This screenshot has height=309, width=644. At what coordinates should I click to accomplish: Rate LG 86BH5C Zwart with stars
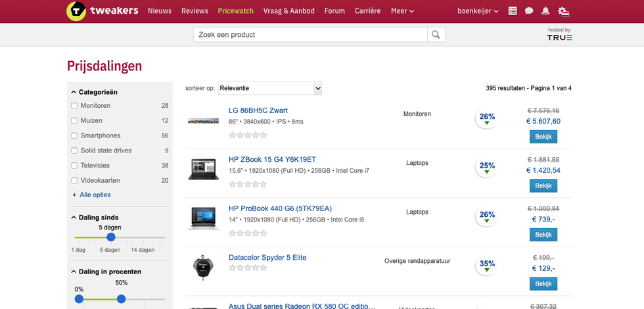click(248, 135)
